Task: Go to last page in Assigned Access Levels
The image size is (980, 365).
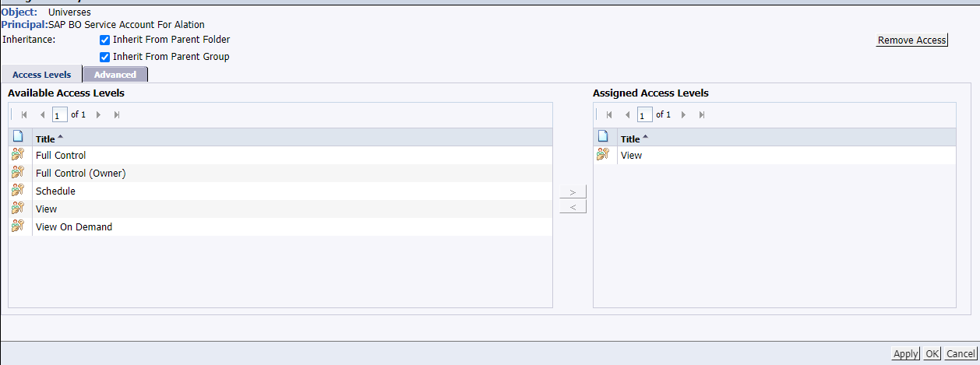Action: tap(702, 114)
